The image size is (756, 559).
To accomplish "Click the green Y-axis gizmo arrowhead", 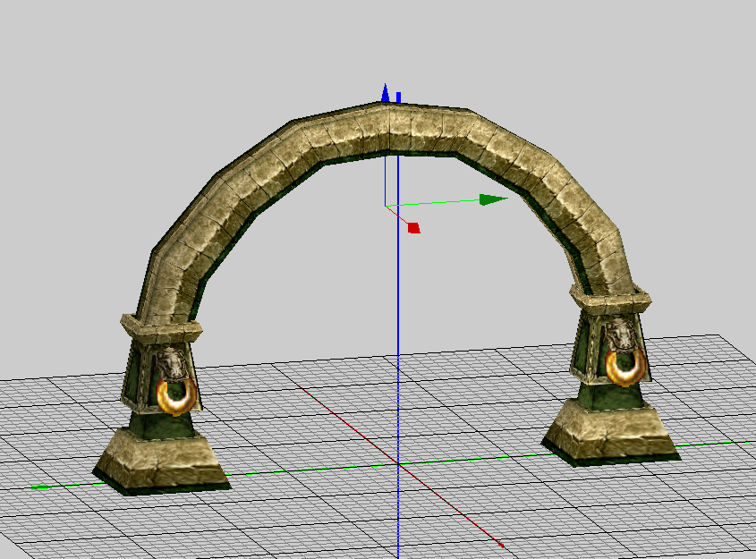I will [x=493, y=199].
